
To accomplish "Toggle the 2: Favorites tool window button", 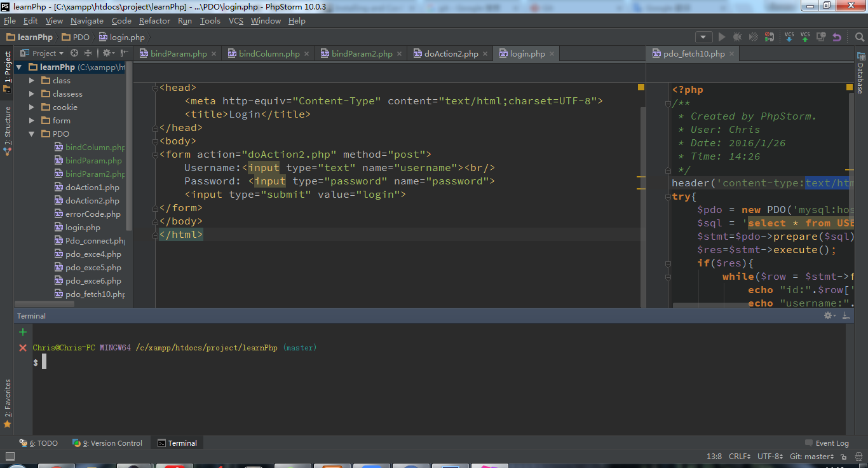I will pos(7,404).
